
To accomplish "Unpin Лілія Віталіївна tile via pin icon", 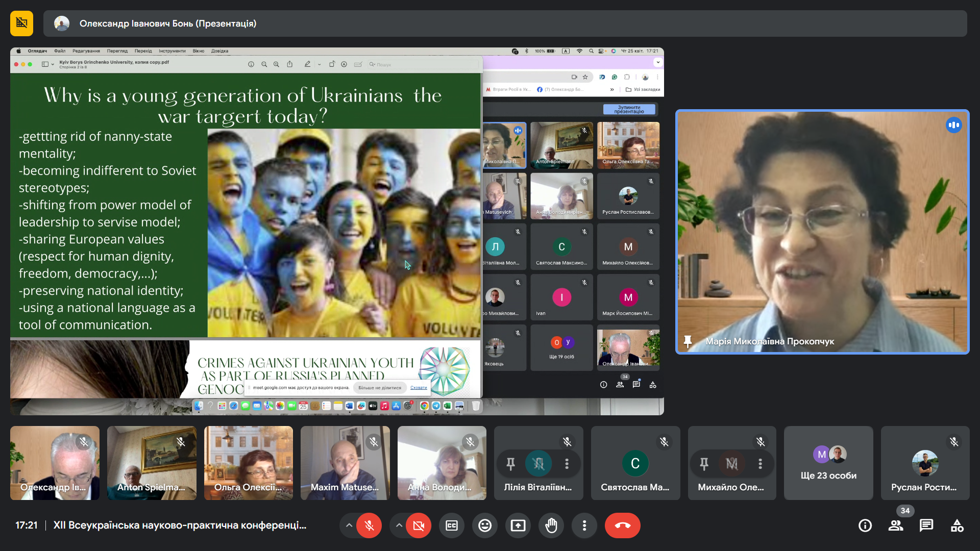I will click(510, 464).
